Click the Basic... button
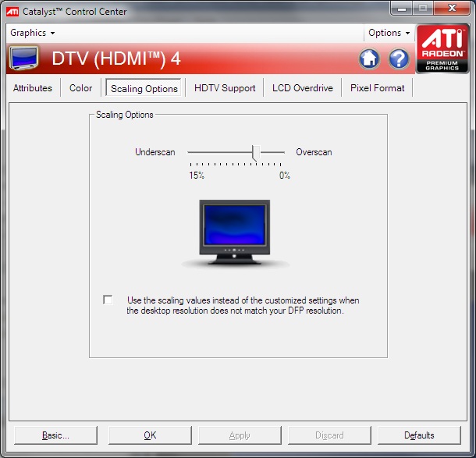 [55, 435]
